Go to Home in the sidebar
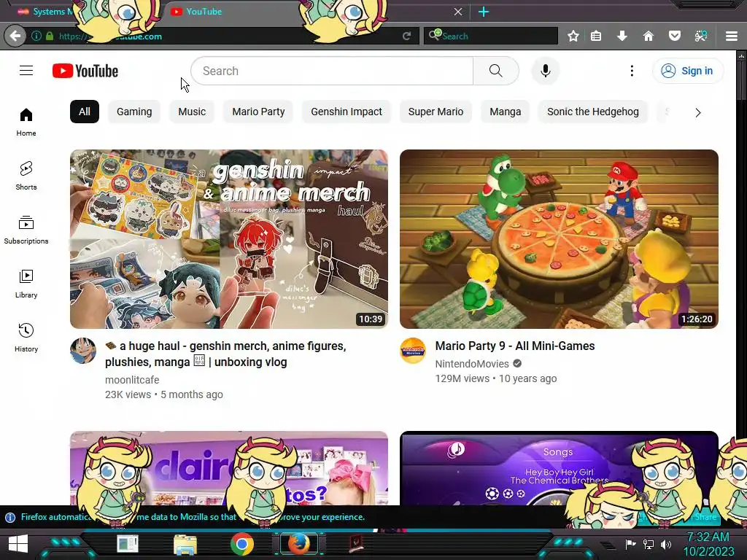 tap(26, 122)
